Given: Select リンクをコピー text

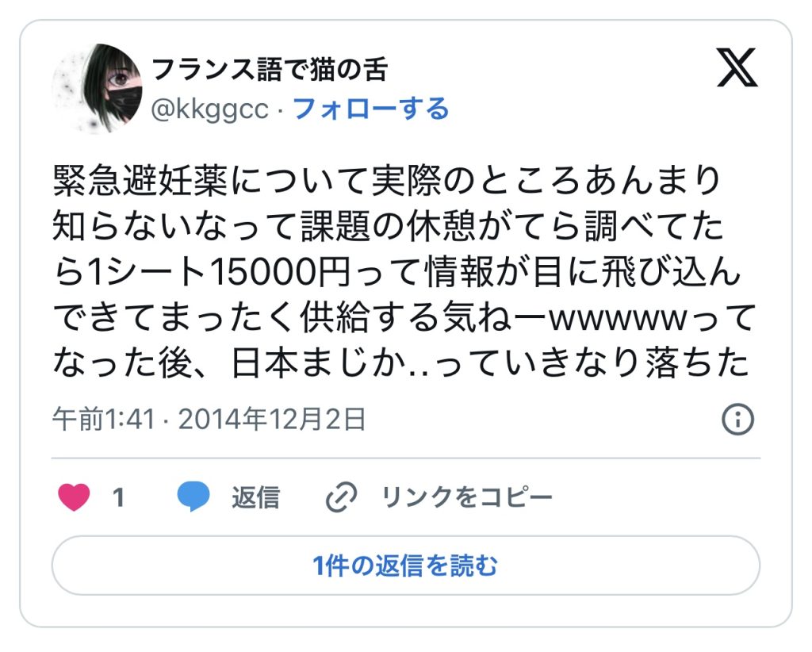Looking at the screenshot, I should (x=467, y=497).
